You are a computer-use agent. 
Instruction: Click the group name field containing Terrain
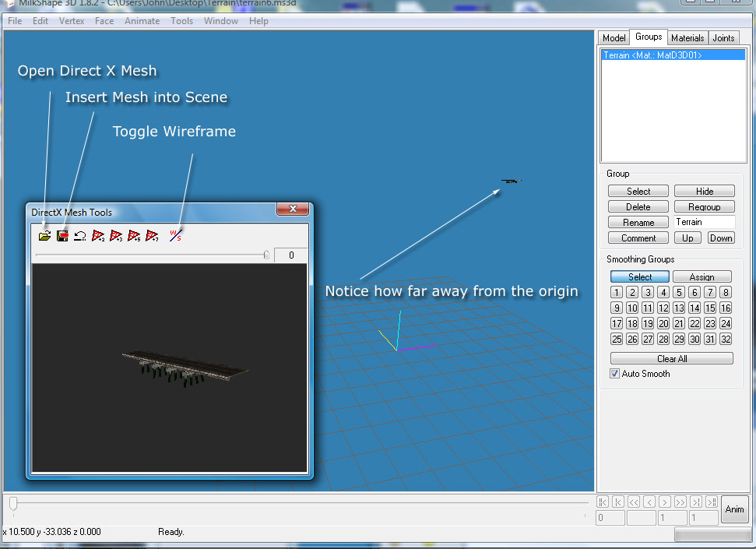[705, 222]
